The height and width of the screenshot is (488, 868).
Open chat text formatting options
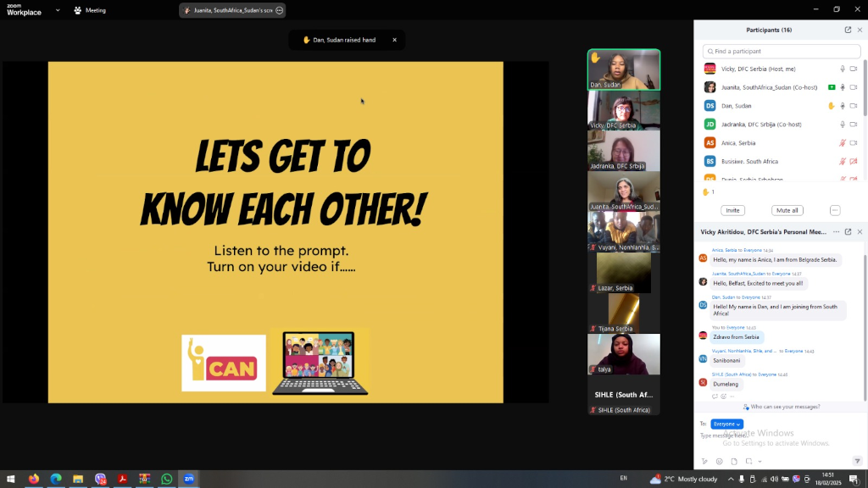pyautogui.click(x=704, y=462)
